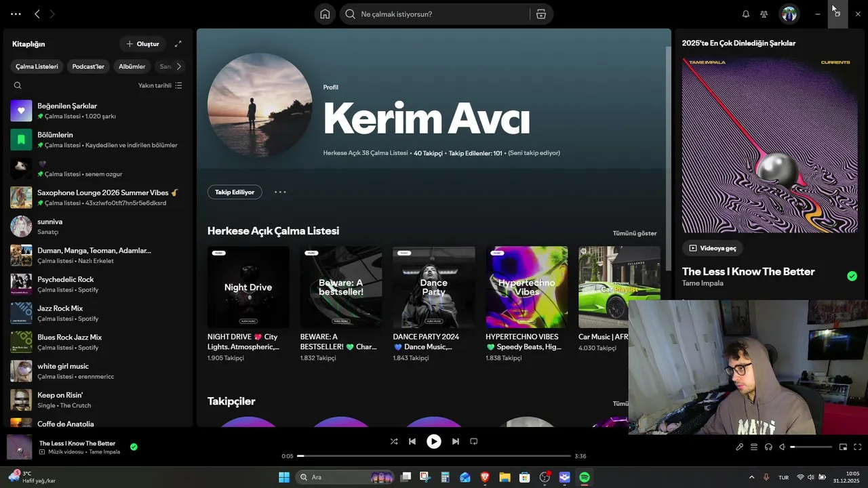Open the mini player

click(x=844, y=447)
